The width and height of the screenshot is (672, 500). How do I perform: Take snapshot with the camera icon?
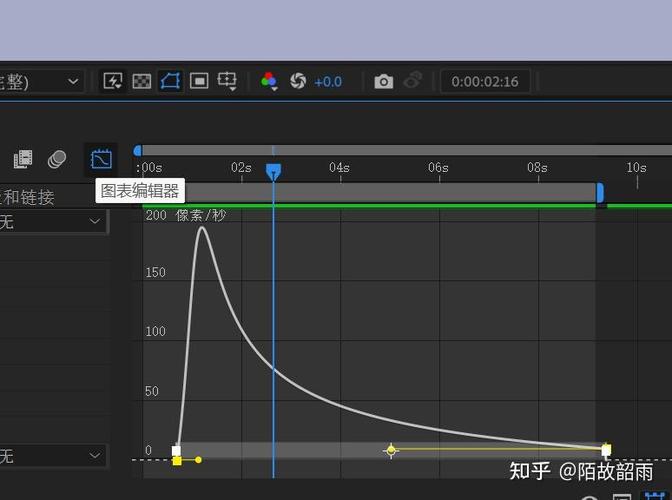click(384, 81)
